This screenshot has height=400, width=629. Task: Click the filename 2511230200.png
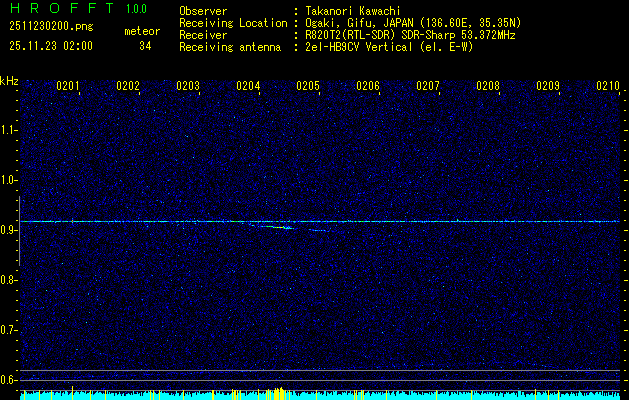(x=51, y=27)
